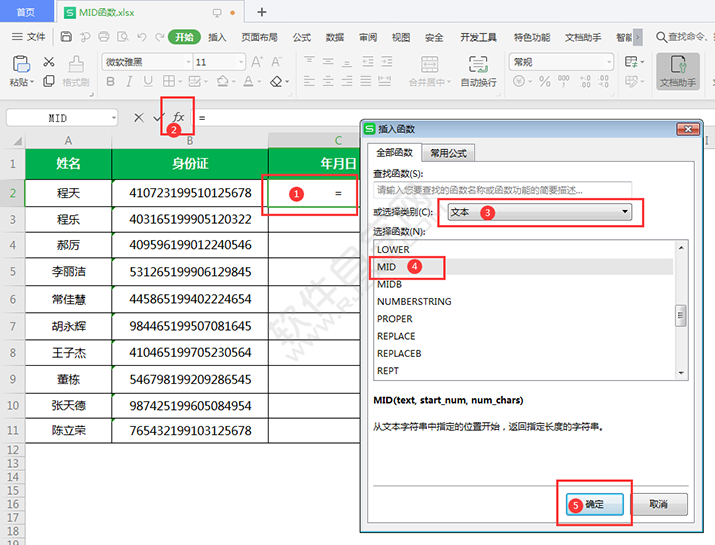Click the cancel X icon in formula bar
This screenshot has height=545, width=715.
pyautogui.click(x=139, y=117)
